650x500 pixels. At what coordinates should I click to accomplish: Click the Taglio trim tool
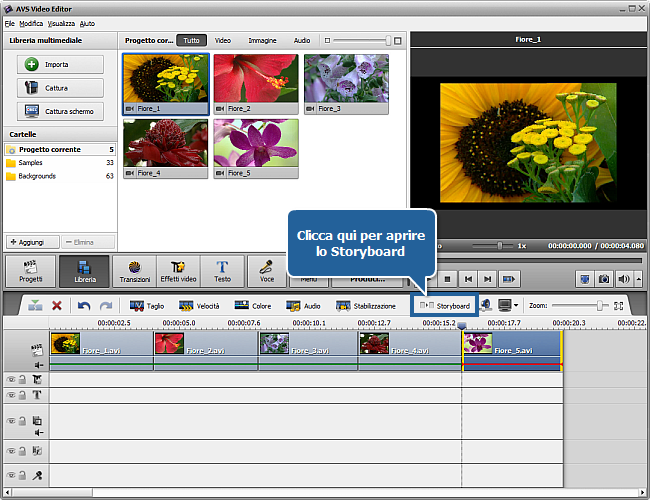tap(147, 306)
